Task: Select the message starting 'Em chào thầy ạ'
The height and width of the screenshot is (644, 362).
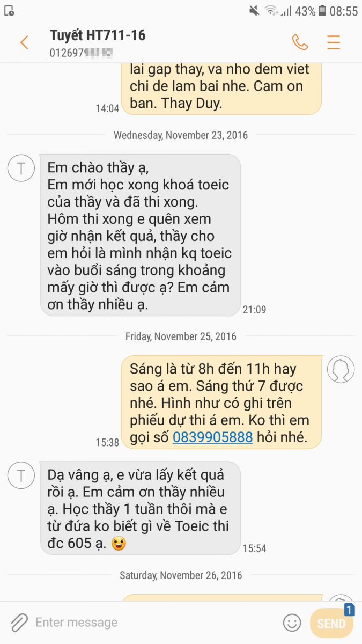Action: pos(141,235)
